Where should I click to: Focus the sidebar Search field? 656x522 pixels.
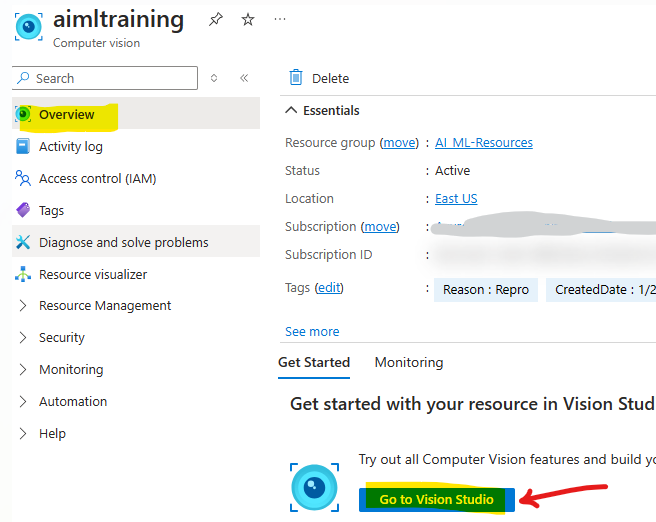[x=105, y=78]
